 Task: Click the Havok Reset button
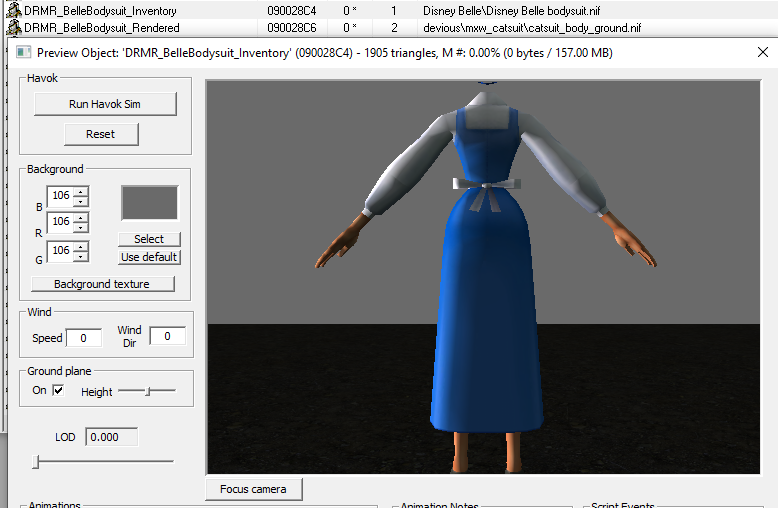(101, 134)
